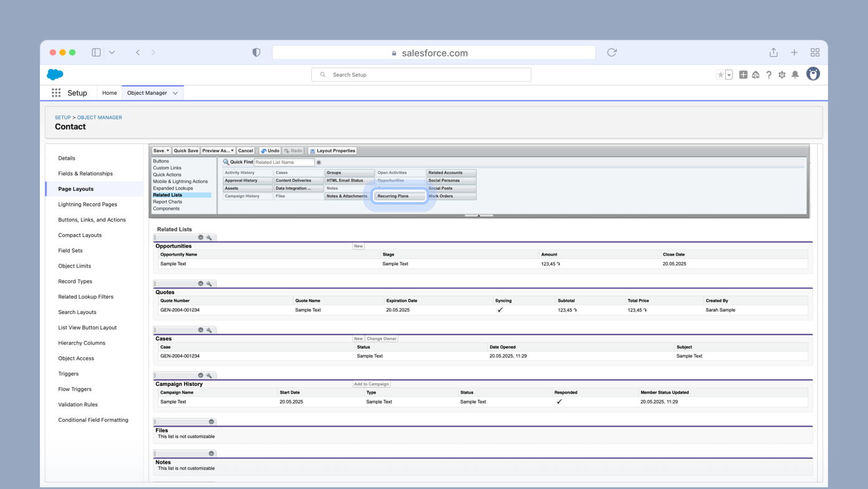
Task: Click the App Launcher grid icon
Action: point(55,93)
